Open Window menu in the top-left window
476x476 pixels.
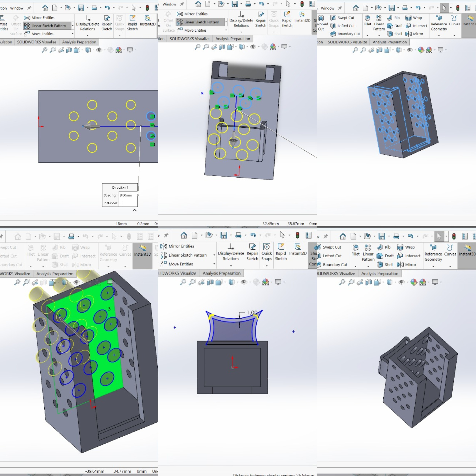point(17,8)
